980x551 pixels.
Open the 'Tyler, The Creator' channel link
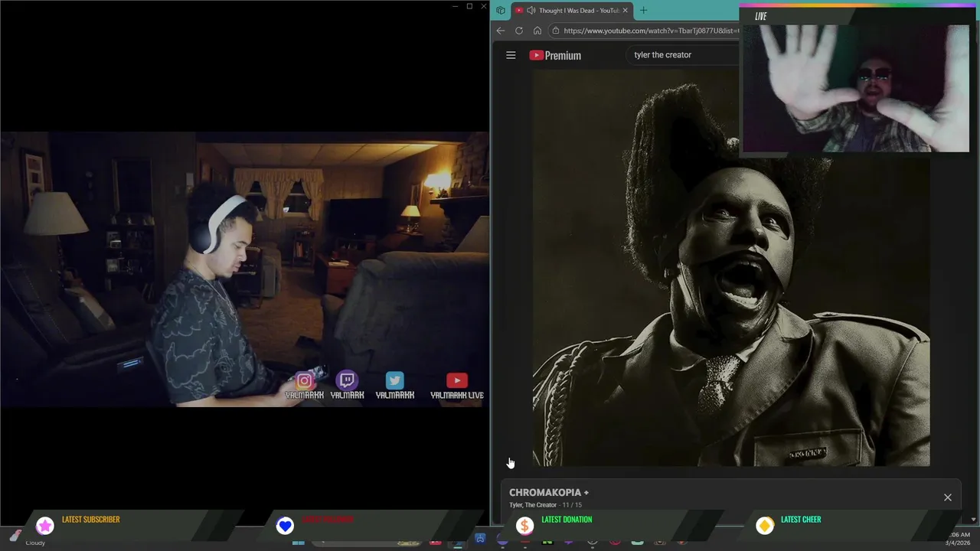point(533,505)
